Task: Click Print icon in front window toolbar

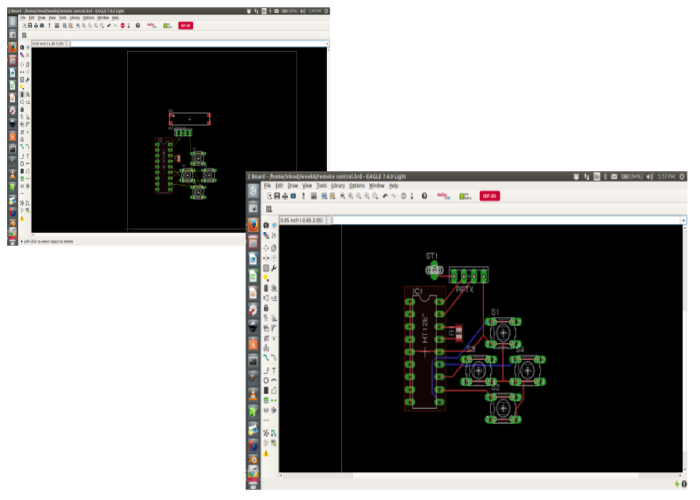Action: click(285, 196)
